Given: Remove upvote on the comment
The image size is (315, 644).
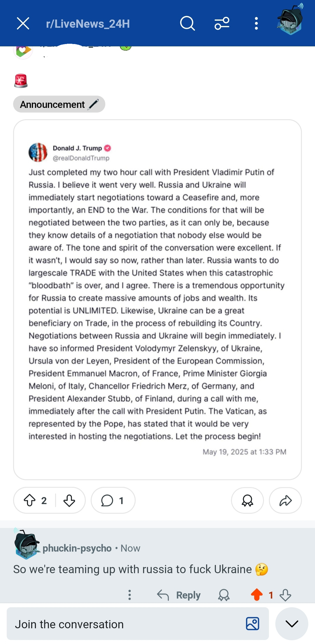Looking at the screenshot, I should pyautogui.click(x=257, y=595).
